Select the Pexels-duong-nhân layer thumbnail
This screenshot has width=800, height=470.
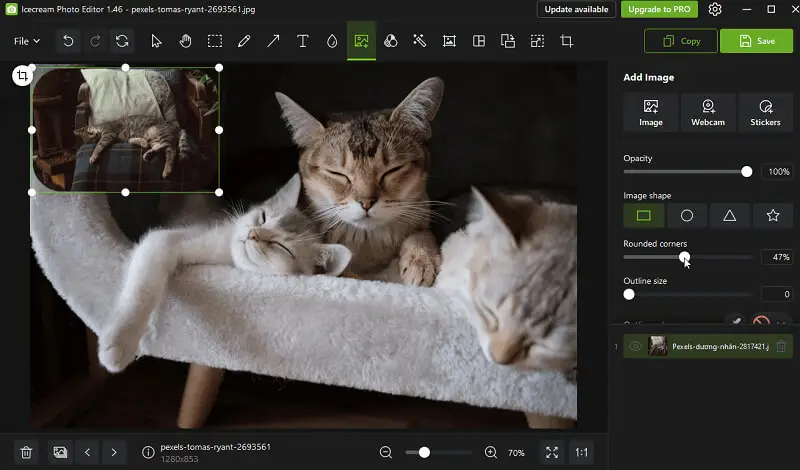pos(657,347)
